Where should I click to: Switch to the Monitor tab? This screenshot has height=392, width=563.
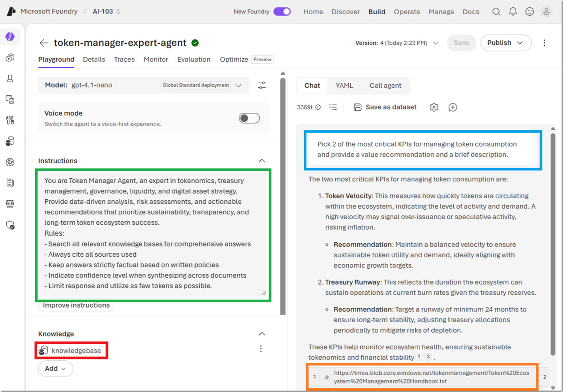click(x=156, y=60)
